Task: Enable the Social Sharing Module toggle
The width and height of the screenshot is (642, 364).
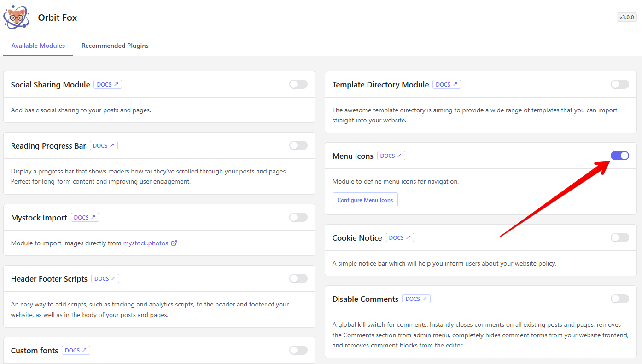Action: (x=298, y=84)
